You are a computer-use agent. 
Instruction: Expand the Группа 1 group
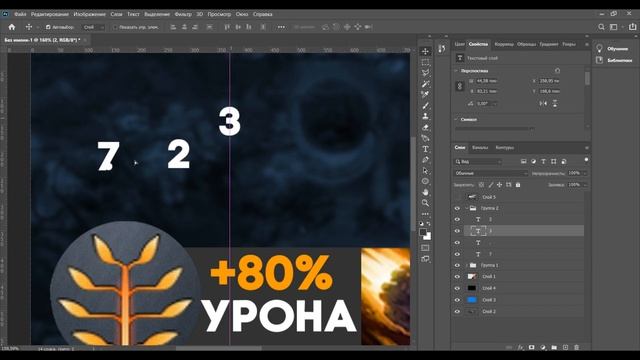(467, 265)
